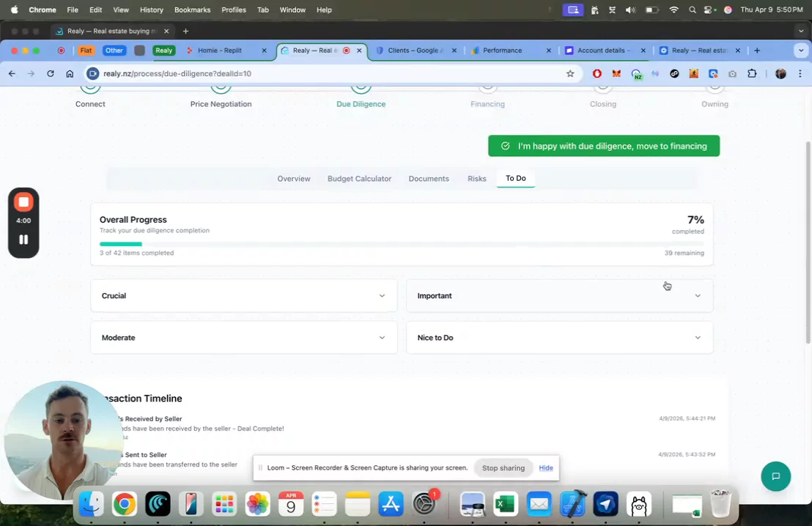812x526 pixels.
Task: Open the Chrome three-dot menu
Action: click(x=800, y=73)
